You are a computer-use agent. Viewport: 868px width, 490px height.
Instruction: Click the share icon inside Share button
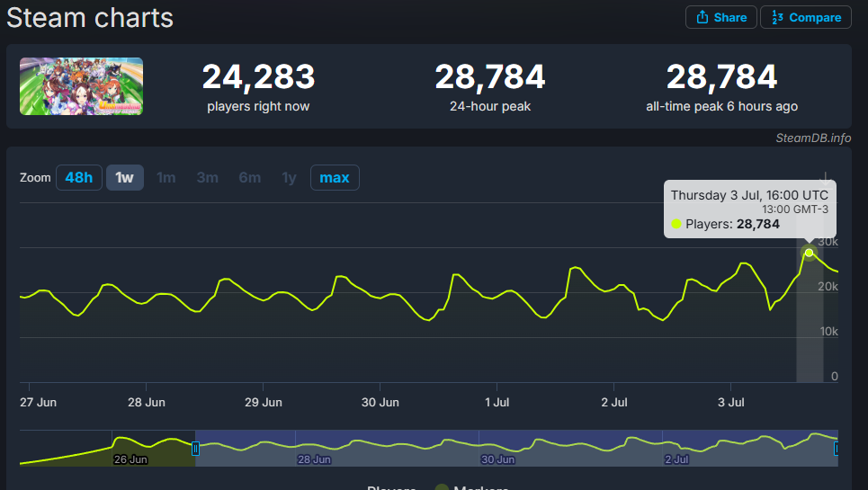coord(702,17)
